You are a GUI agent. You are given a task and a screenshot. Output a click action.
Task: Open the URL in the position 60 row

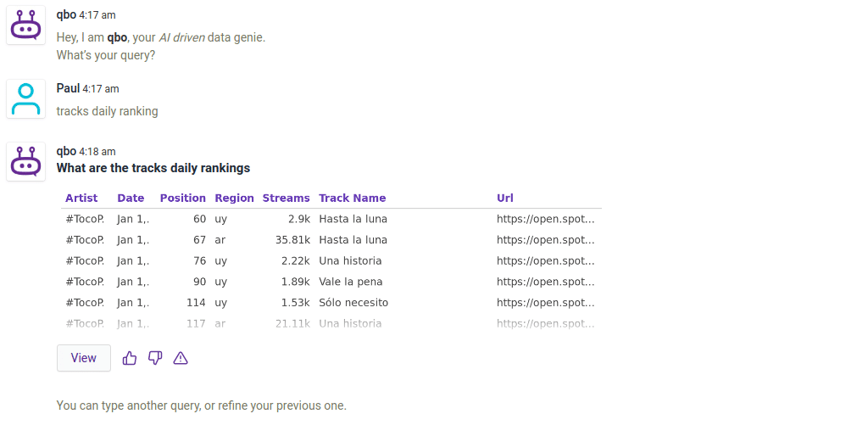coord(545,219)
